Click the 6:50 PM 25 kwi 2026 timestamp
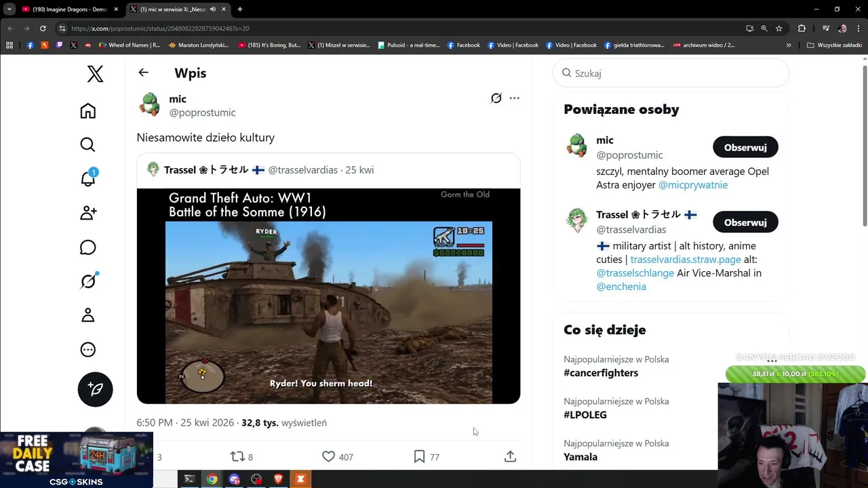868x488 pixels. click(185, 422)
